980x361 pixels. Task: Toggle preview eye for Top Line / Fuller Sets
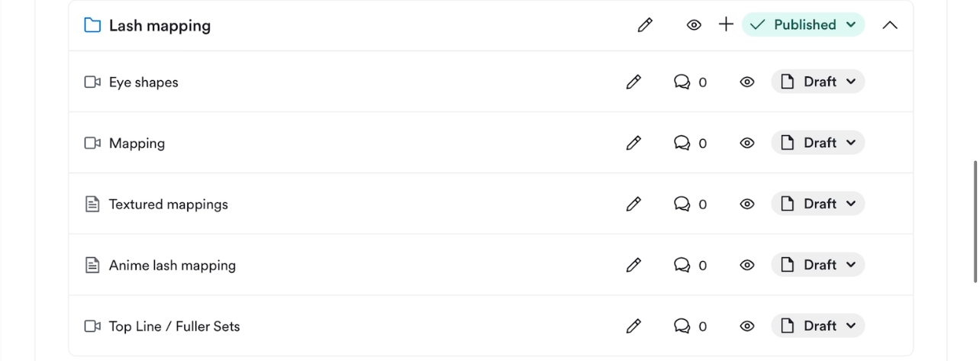pos(747,326)
